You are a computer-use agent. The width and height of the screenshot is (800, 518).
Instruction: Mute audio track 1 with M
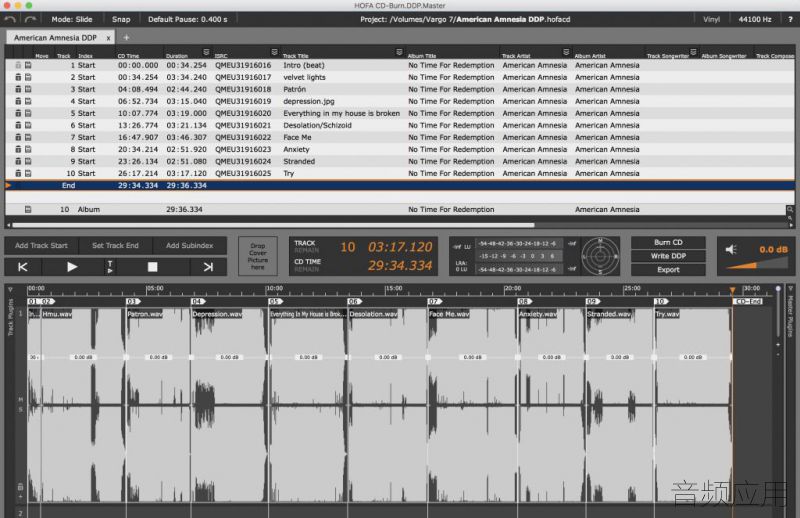coord(20,399)
